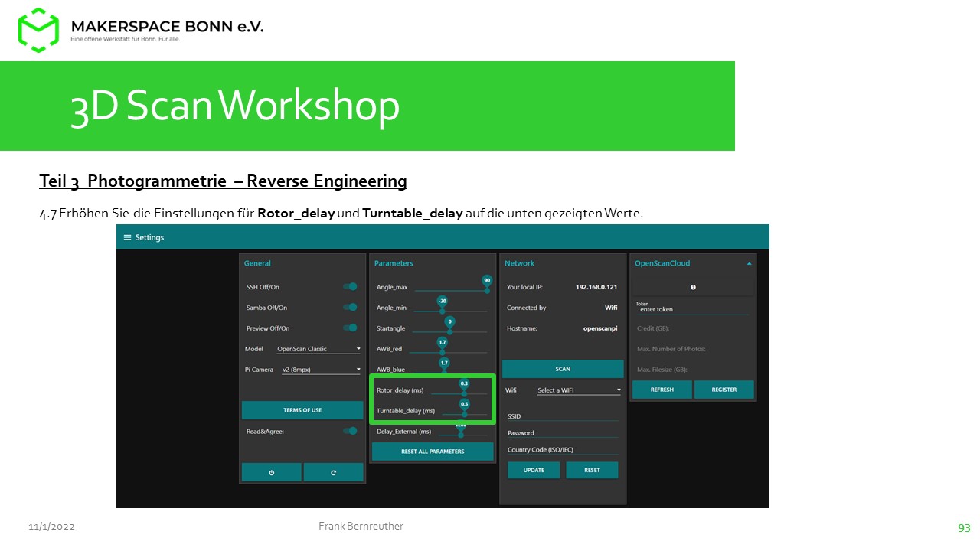Click the UPDATE button
This screenshot has height=551, width=980.
pyautogui.click(x=534, y=470)
